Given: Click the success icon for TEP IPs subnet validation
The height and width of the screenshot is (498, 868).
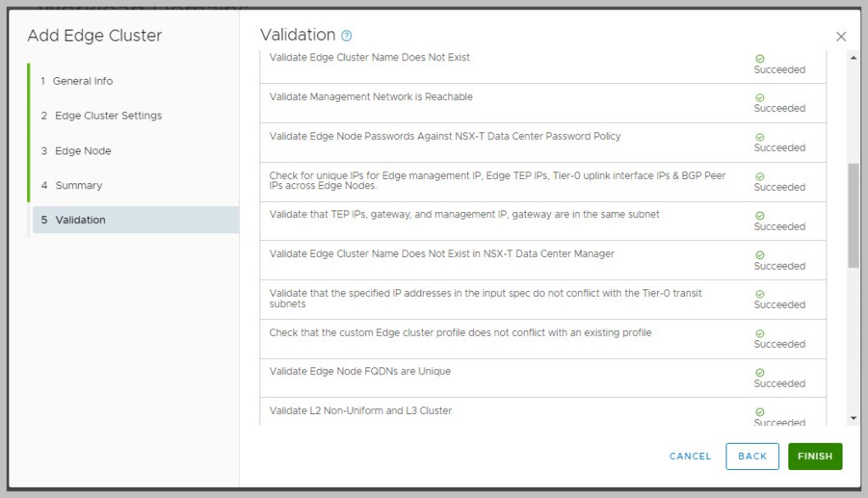Looking at the screenshot, I should pos(759,215).
